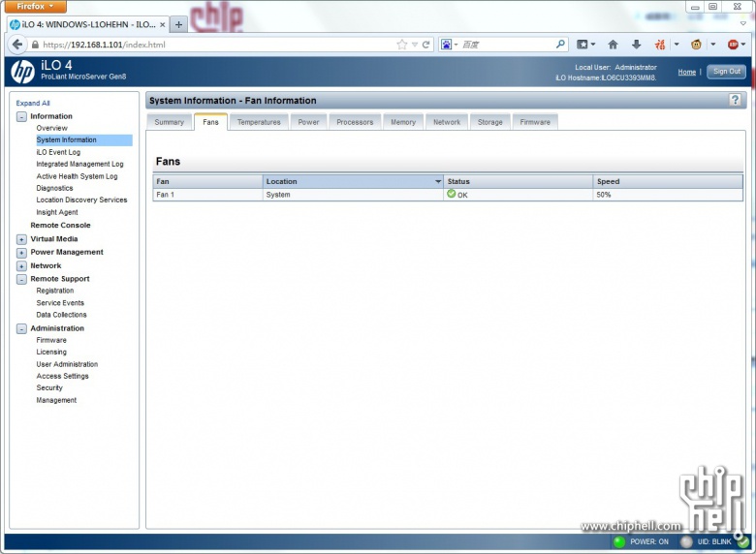
Task: Switch to the Network tab
Action: (x=447, y=122)
